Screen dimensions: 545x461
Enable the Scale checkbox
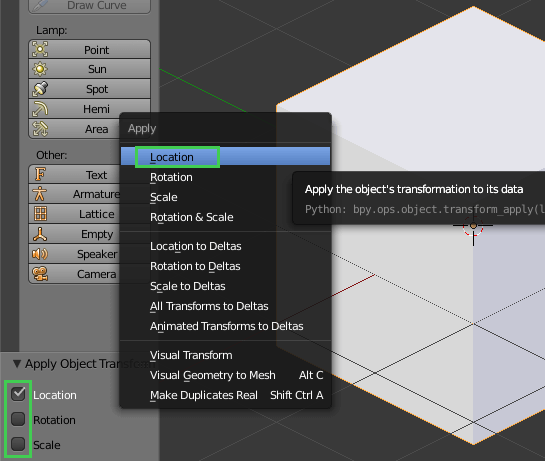tap(18, 444)
